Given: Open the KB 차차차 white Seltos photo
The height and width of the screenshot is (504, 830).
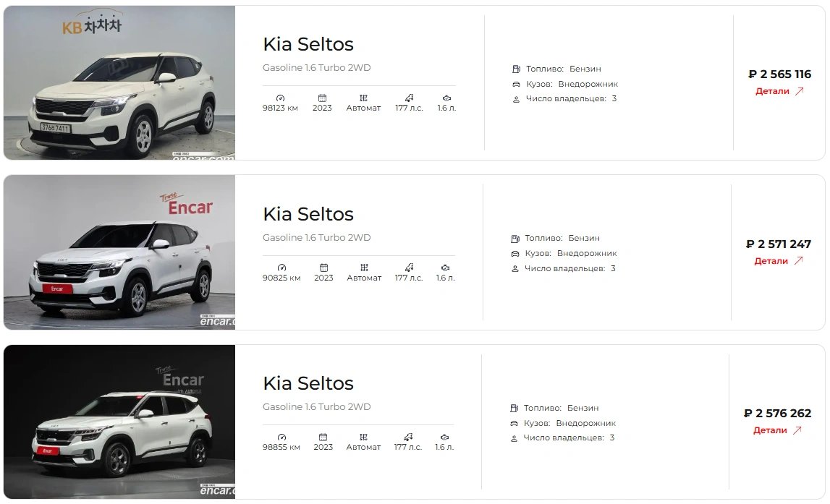Looking at the screenshot, I should click(x=119, y=83).
